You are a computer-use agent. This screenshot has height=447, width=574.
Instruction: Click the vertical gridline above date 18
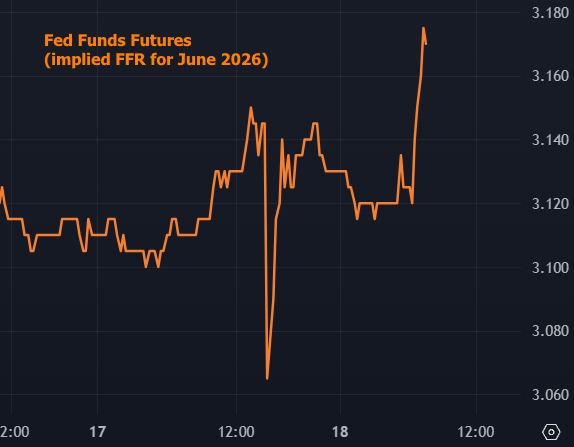click(x=340, y=207)
